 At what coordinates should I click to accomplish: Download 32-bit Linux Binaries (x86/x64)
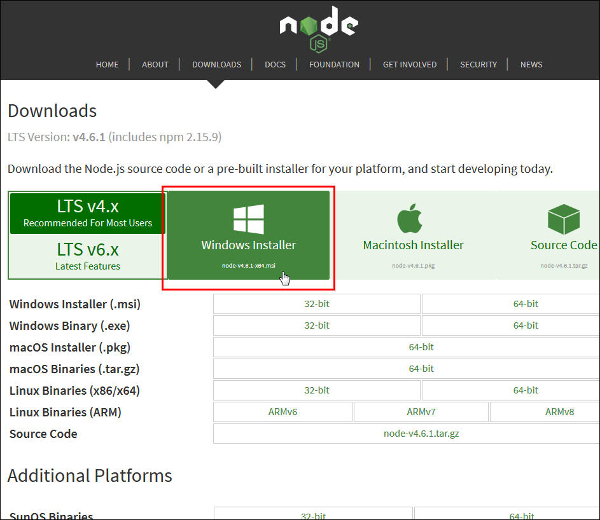click(317, 390)
